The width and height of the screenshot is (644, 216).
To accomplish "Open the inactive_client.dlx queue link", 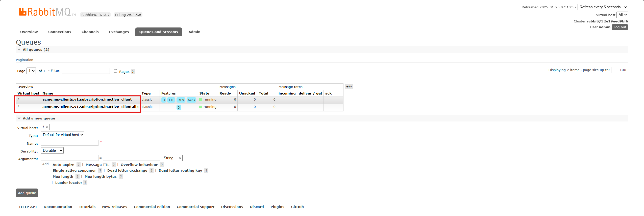I will tap(90, 107).
